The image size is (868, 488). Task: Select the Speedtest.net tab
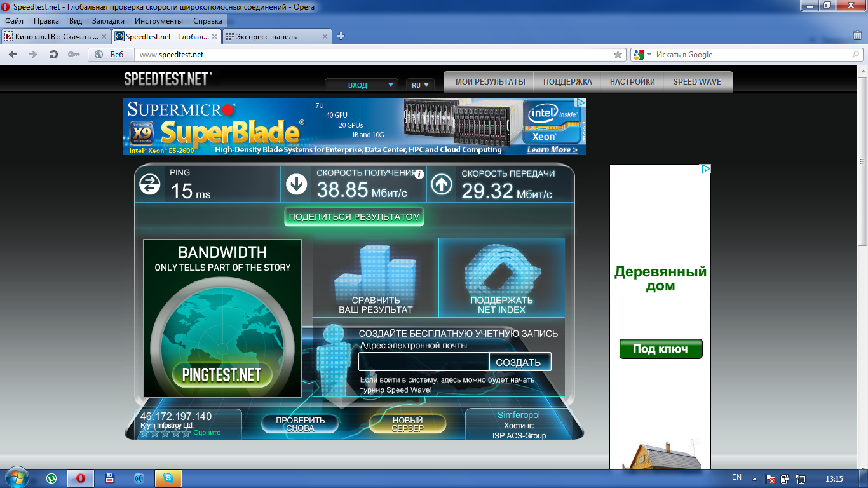(x=166, y=36)
